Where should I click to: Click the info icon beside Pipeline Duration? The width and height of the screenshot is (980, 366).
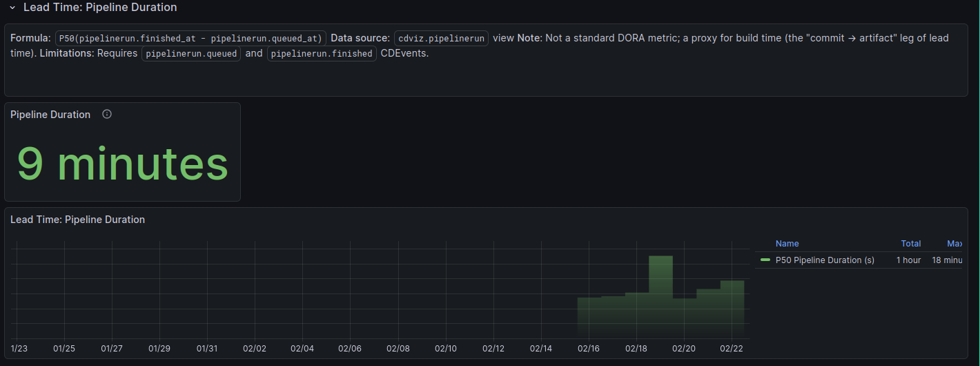107,115
